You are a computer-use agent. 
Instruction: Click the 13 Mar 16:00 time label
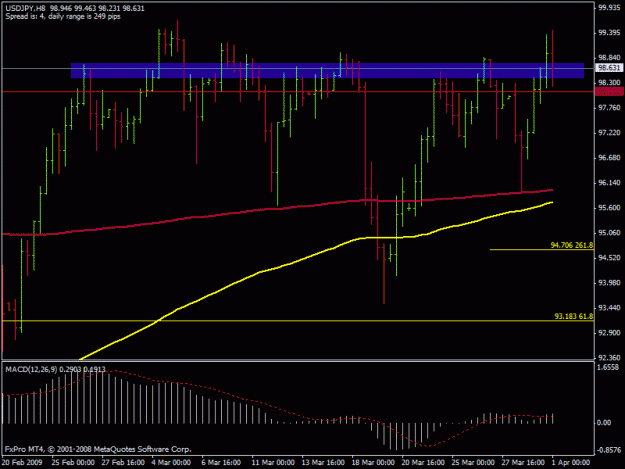coord(323,463)
